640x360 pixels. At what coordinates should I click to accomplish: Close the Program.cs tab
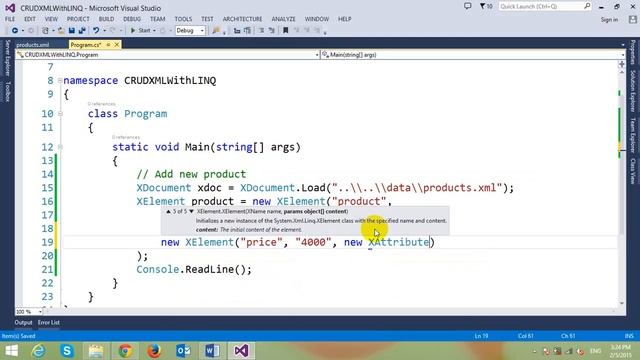pos(116,44)
